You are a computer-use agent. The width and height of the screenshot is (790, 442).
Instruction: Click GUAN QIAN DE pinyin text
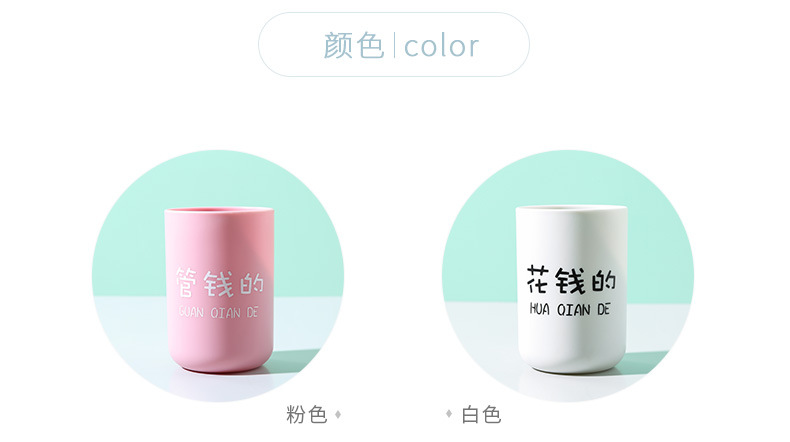pyautogui.click(x=219, y=312)
